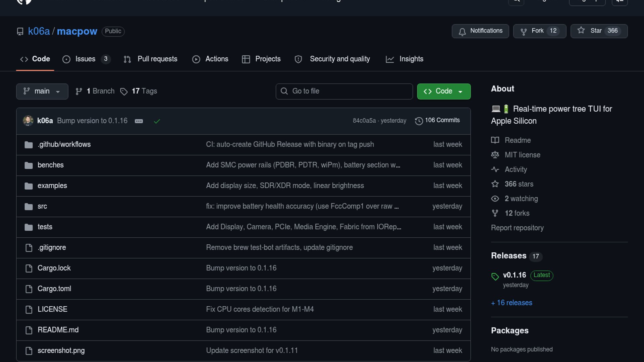Switch to the Issues tab

pyautogui.click(x=86, y=59)
